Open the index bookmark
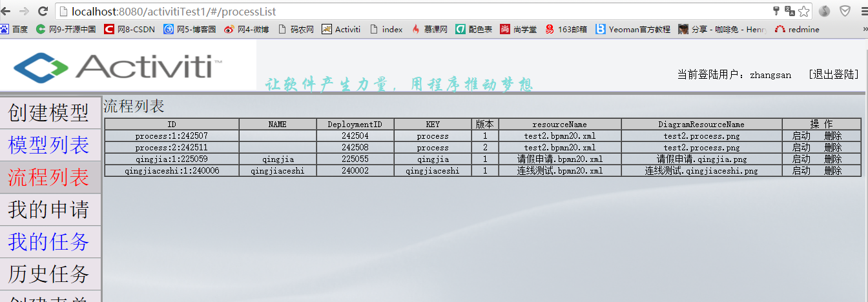868x302 pixels. coord(386,29)
